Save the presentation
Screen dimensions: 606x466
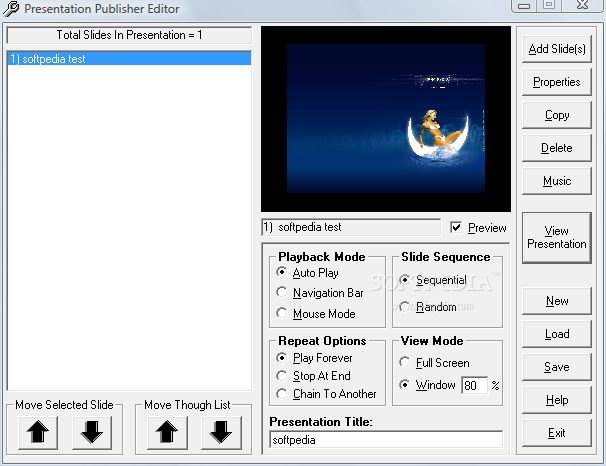(557, 367)
